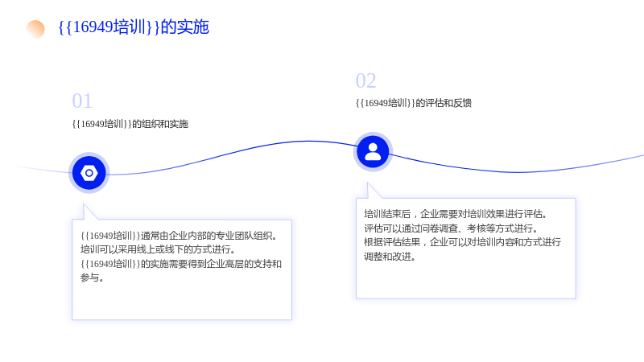
Task: Click line '{{16949培训}}的实施需要得到企业高层的支持和'
Action: tap(181, 264)
